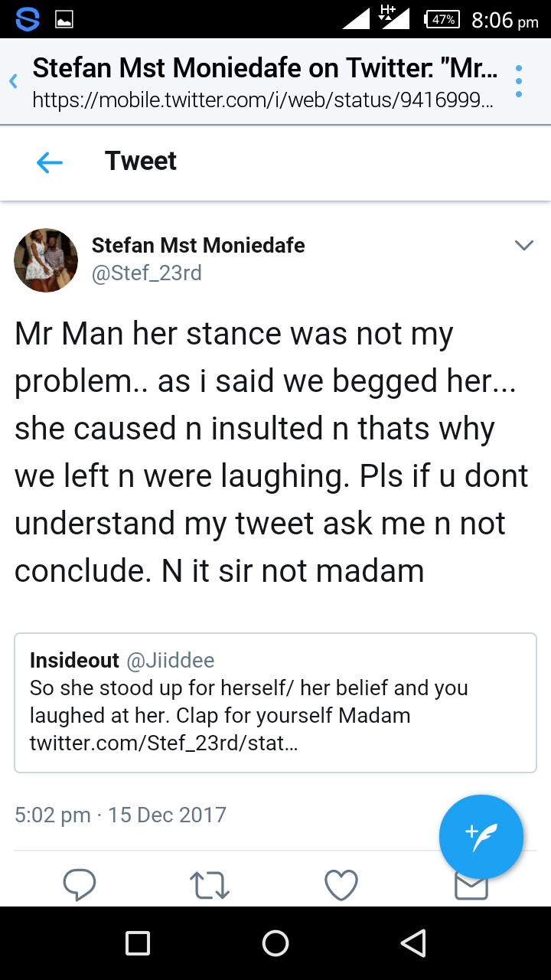Image resolution: width=551 pixels, height=980 pixels.
Task: Follow the twitter.com/Stef_23rd/stat link
Action: pyautogui.click(x=164, y=743)
